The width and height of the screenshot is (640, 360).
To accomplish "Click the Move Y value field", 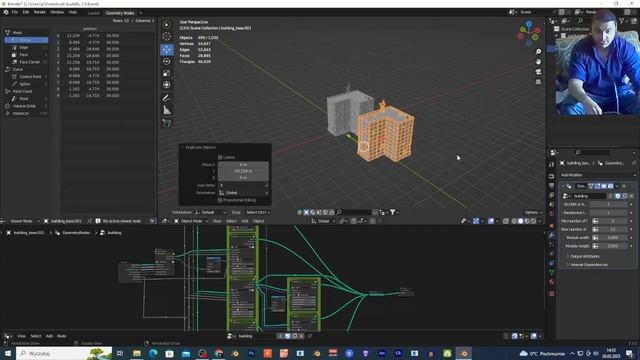I will pos(243,171).
